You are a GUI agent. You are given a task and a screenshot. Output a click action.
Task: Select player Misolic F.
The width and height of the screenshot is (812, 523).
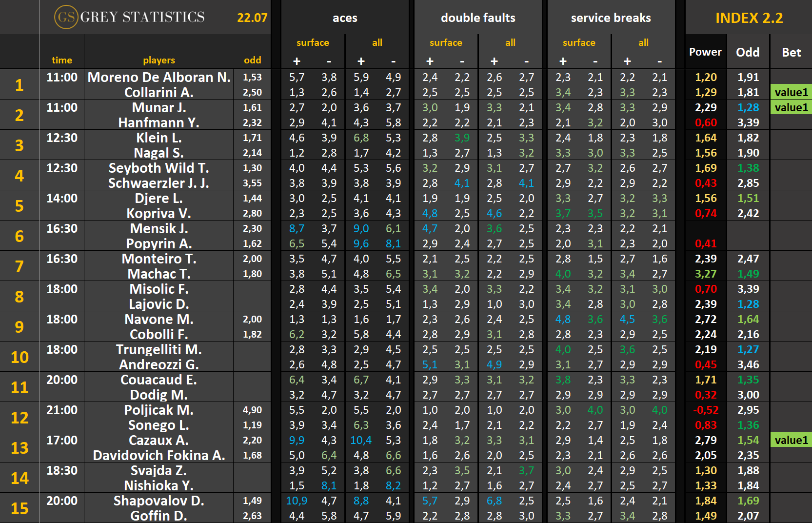pos(159,289)
